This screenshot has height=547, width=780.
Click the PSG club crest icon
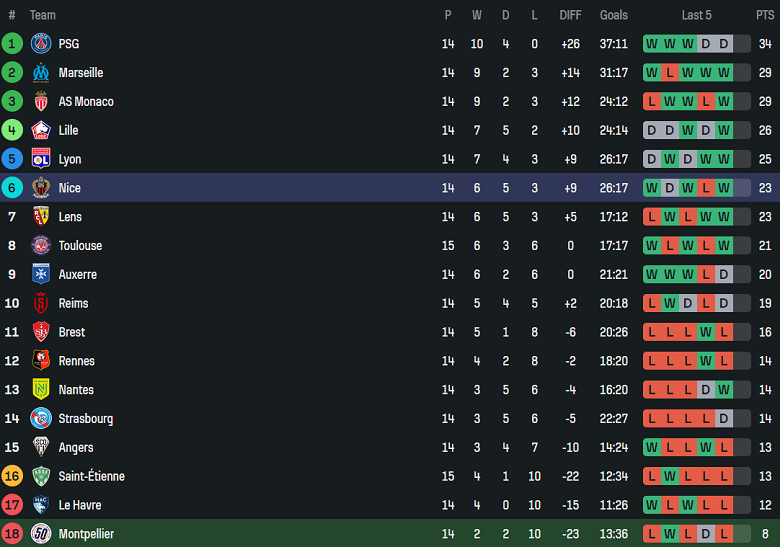(x=41, y=43)
